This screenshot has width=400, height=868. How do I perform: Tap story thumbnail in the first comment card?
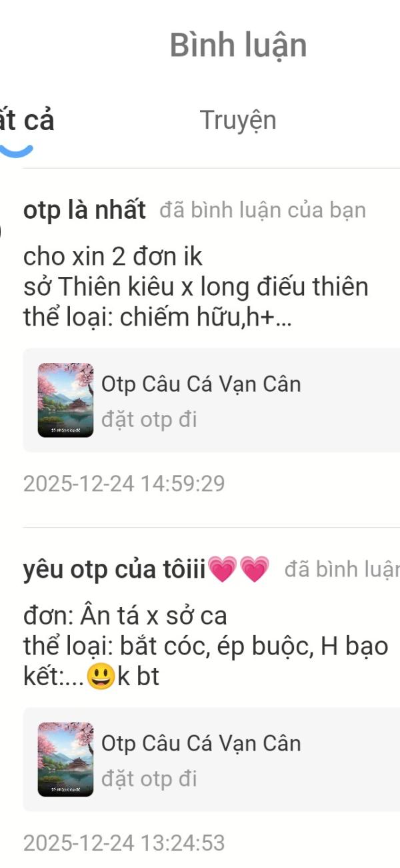click(x=65, y=400)
